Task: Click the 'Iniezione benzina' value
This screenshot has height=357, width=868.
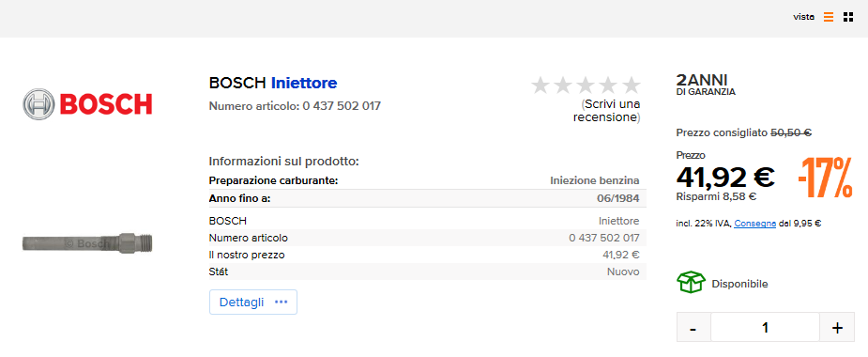Action: coord(595,180)
